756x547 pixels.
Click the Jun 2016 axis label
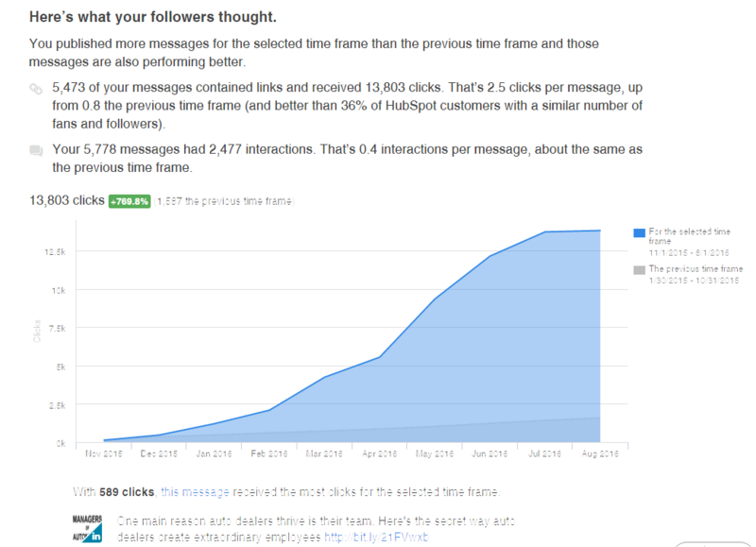point(490,453)
